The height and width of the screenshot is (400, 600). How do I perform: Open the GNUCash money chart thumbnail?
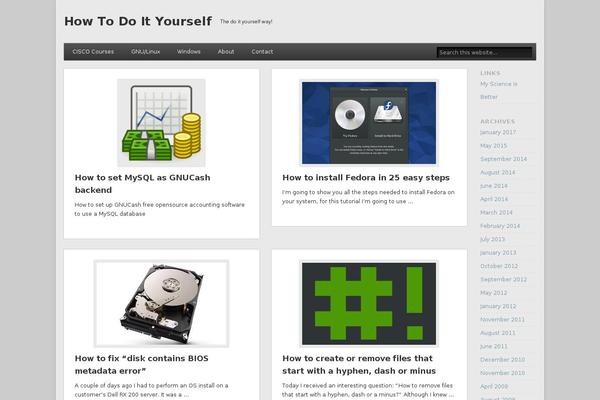coord(161,122)
